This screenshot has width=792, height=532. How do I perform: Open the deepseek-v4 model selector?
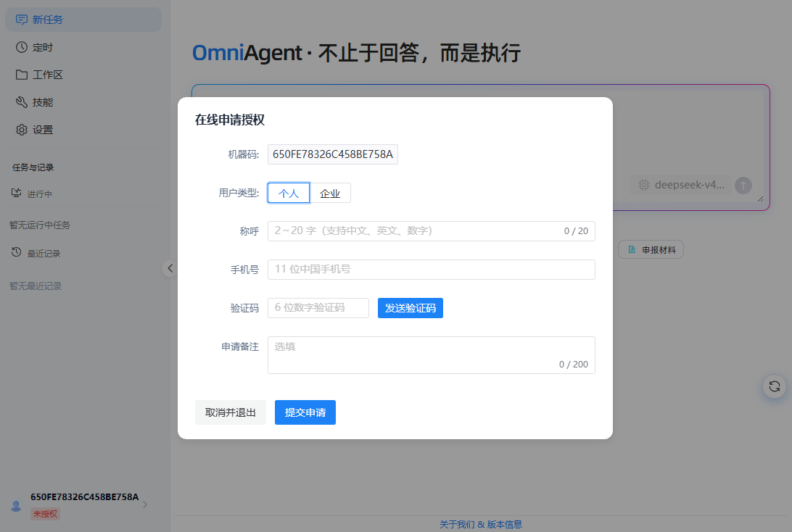(x=681, y=186)
